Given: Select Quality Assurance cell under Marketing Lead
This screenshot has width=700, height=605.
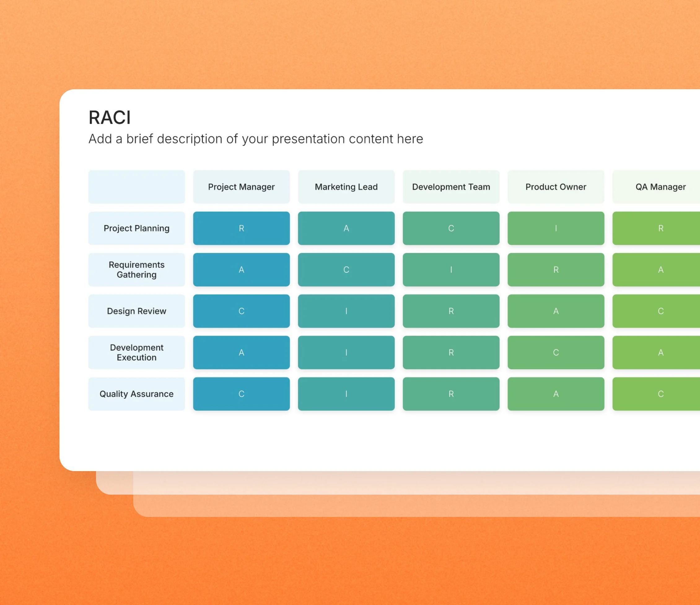Looking at the screenshot, I should click(346, 394).
